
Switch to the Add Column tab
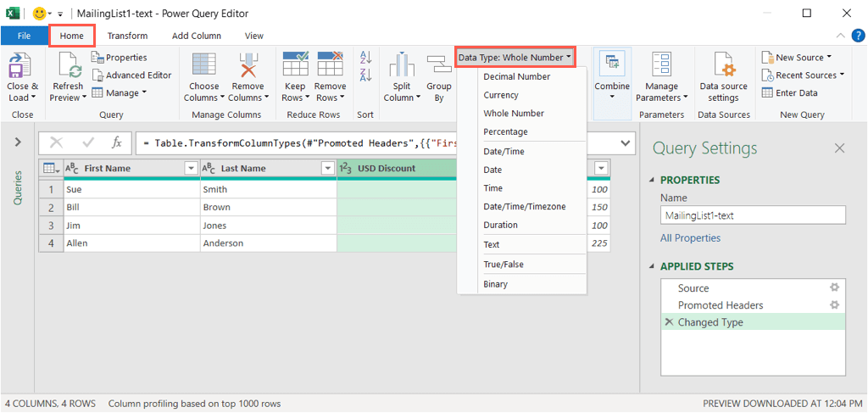197,36
